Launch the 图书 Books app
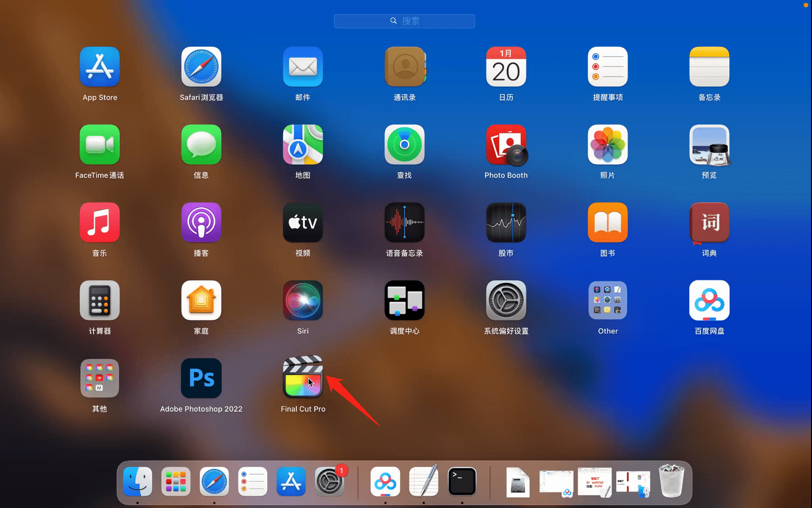The width and height of the screenshot is (812, 508). tap(608, 222)
